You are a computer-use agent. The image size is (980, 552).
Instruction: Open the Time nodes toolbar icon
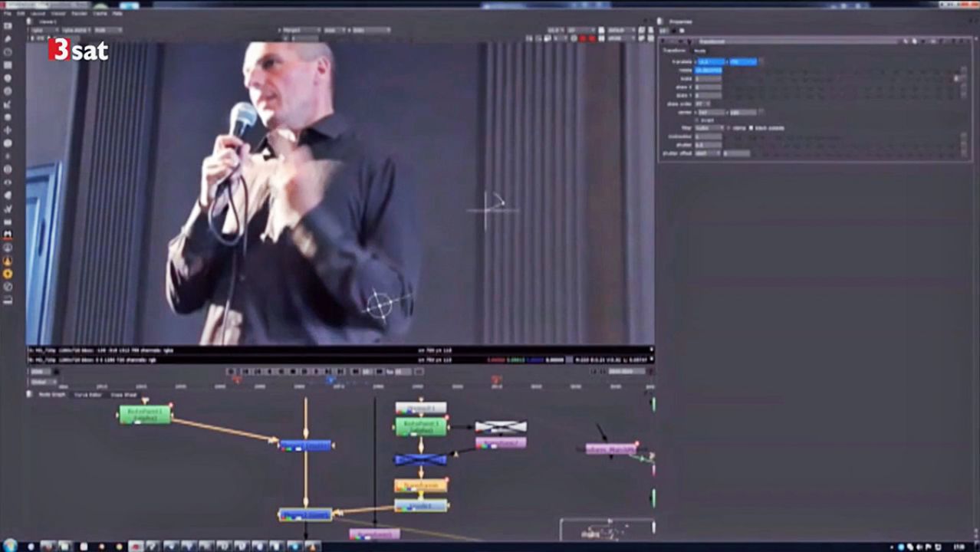8,51
